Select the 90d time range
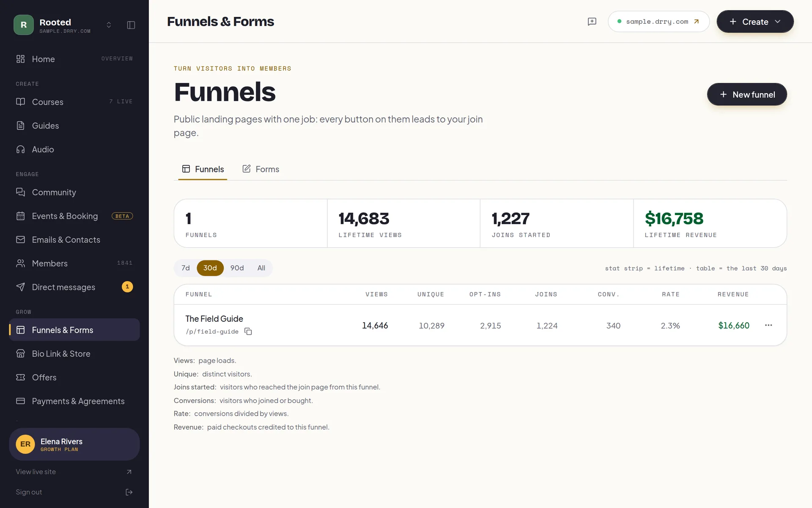812x508 pixels. (237, 268)
